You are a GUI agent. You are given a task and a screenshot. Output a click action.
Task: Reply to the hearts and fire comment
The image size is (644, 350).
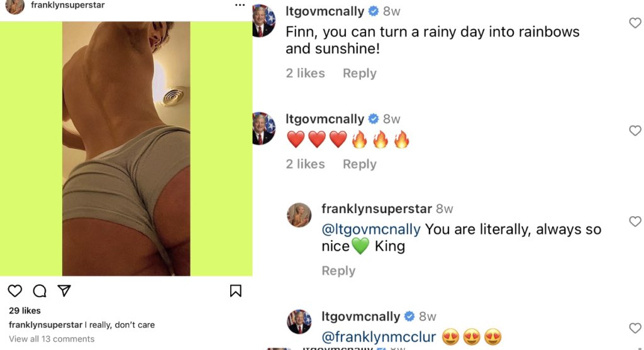click(x=359, y=164)
